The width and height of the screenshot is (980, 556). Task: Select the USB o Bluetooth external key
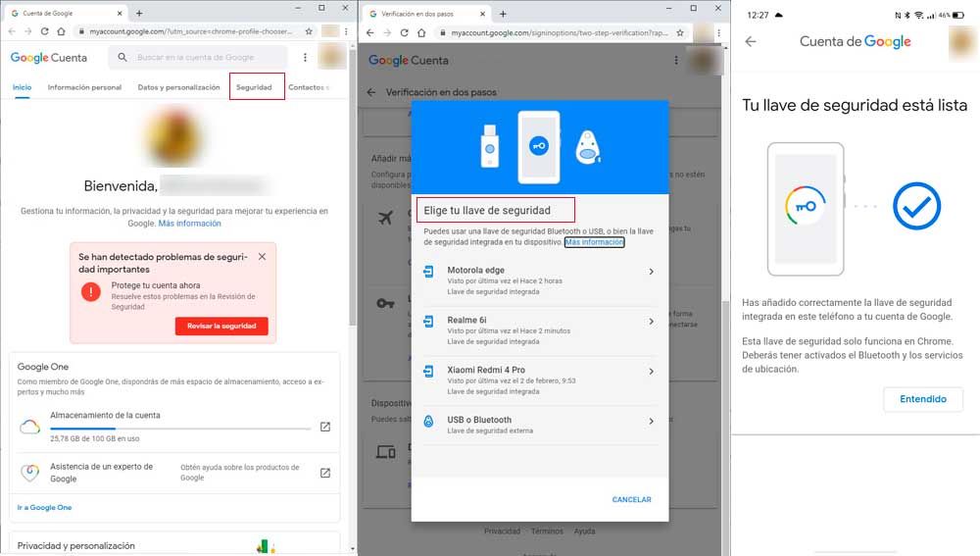(539, 425)
